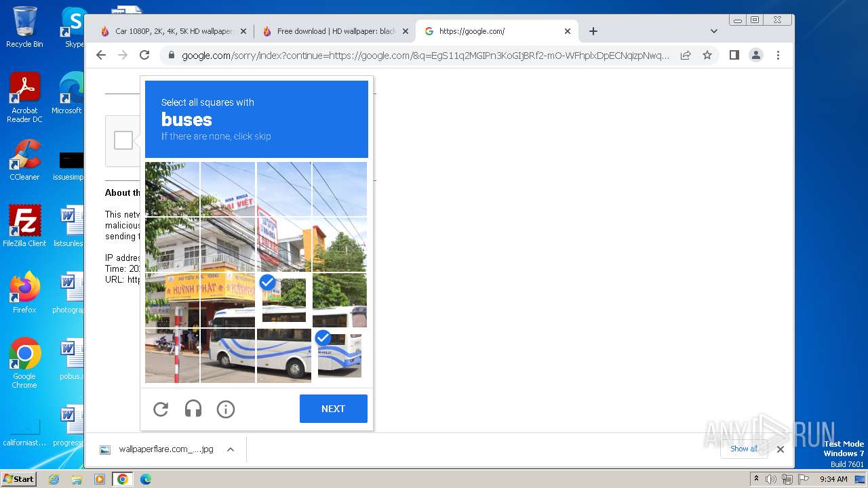
Task: Go forward in browser history
Action: 123,55
